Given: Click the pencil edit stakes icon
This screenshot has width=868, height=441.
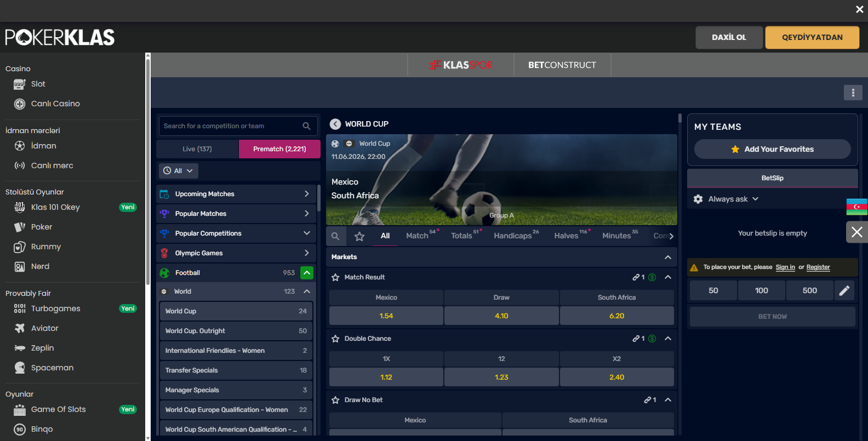Looking at the screenshot, I should tap(844, 290).
